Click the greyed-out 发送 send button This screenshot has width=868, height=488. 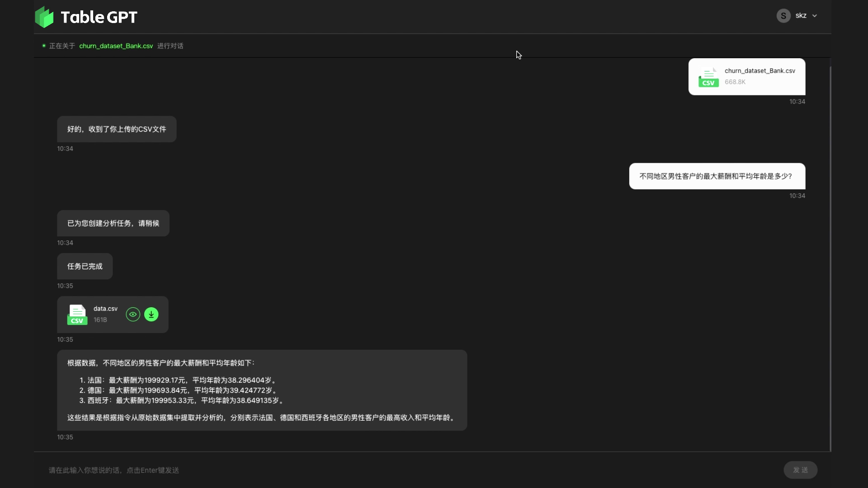800,470
